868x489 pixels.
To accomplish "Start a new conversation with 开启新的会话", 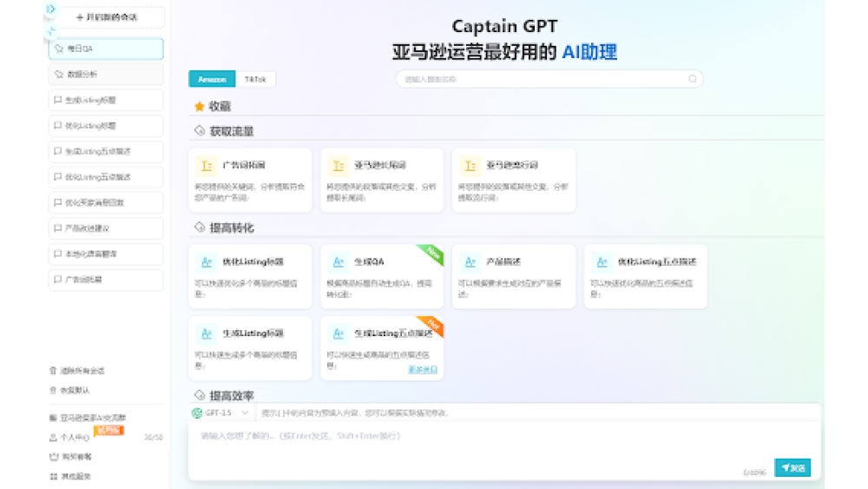I will [x=107, y=17].
